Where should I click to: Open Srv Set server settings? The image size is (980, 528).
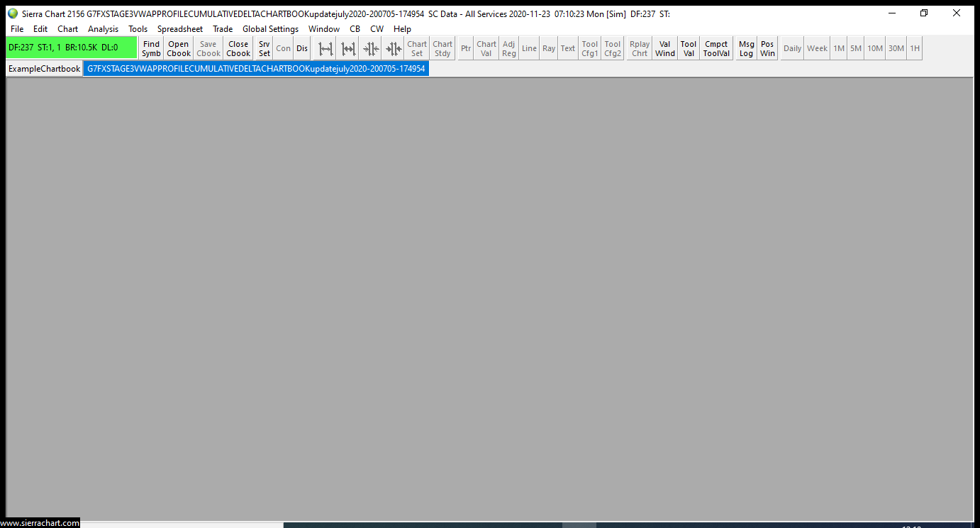(265, 48)
